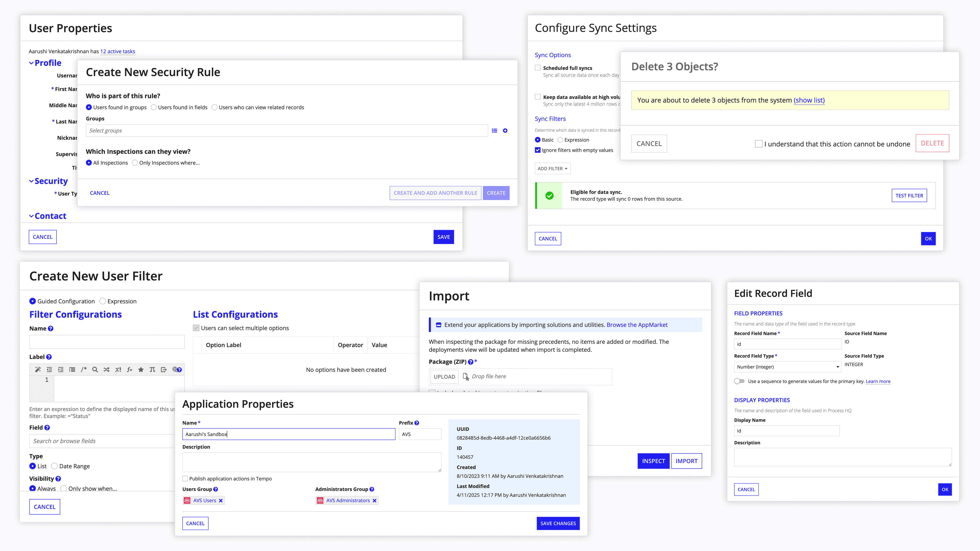This screenshot has width=980, height=551.
Task: Click the magic wand icon in Label toolbar
Action: point(38,369)
